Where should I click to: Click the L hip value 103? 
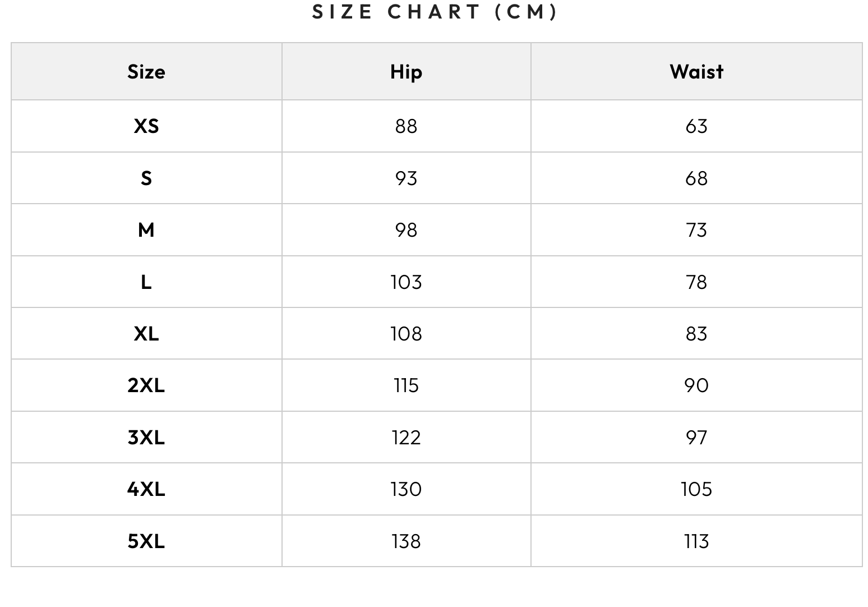tap(406, 282)
